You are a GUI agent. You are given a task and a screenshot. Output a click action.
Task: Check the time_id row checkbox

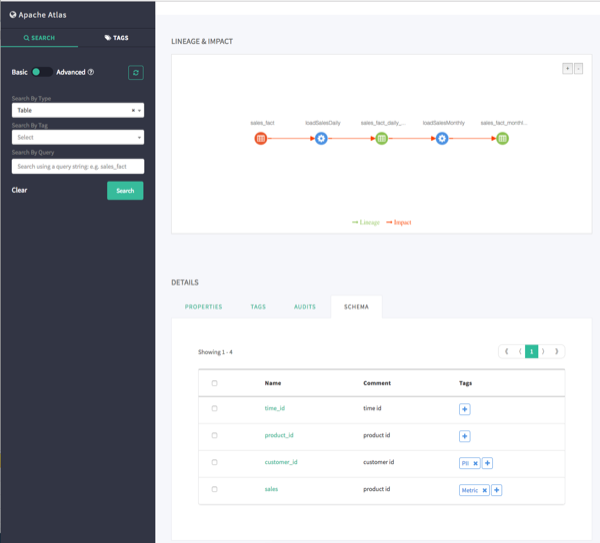214,409
